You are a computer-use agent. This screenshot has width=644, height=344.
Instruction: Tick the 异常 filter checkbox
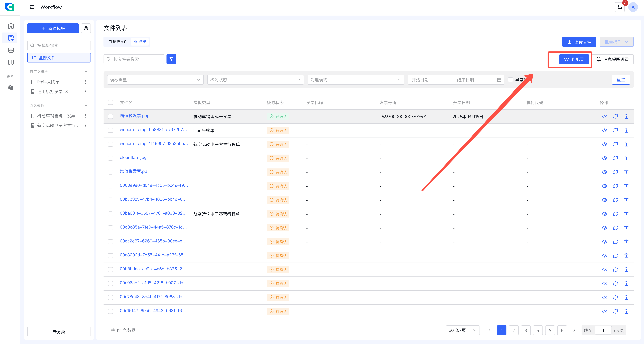510,80
